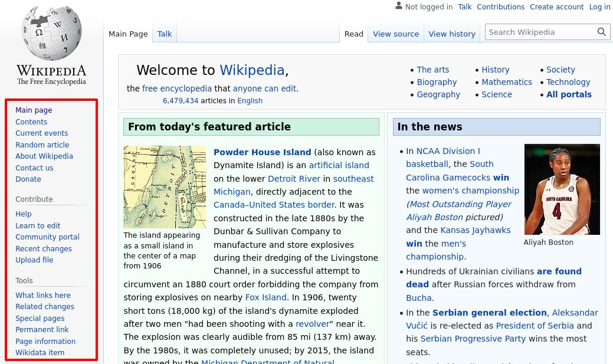613x364 pixels.
Task: Open Kansas Jayhawks link
Action: click(476, 230)
